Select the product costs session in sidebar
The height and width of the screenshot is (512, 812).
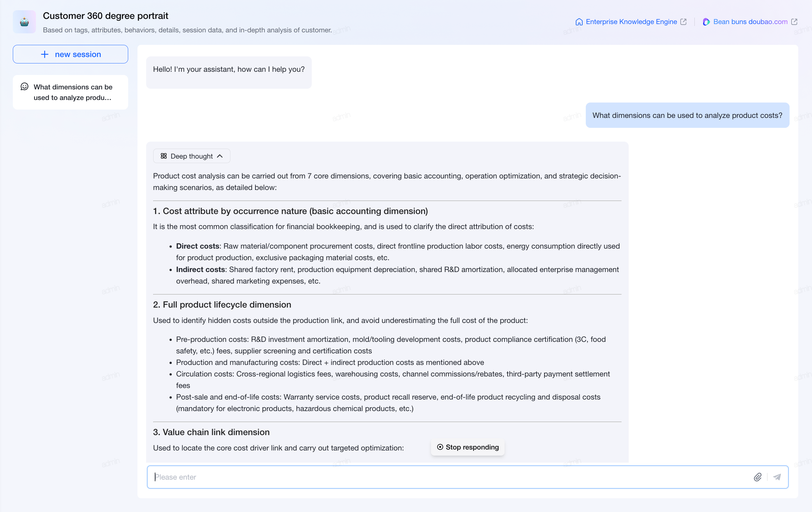coord(70,92)
